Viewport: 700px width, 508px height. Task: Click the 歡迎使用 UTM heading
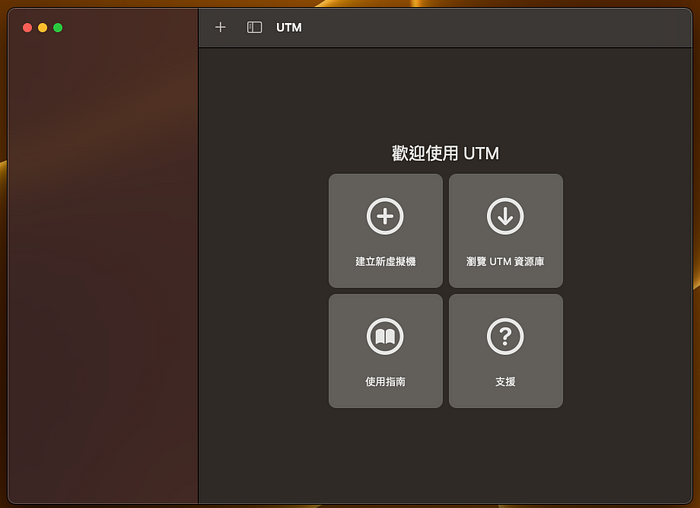(445, 153)
